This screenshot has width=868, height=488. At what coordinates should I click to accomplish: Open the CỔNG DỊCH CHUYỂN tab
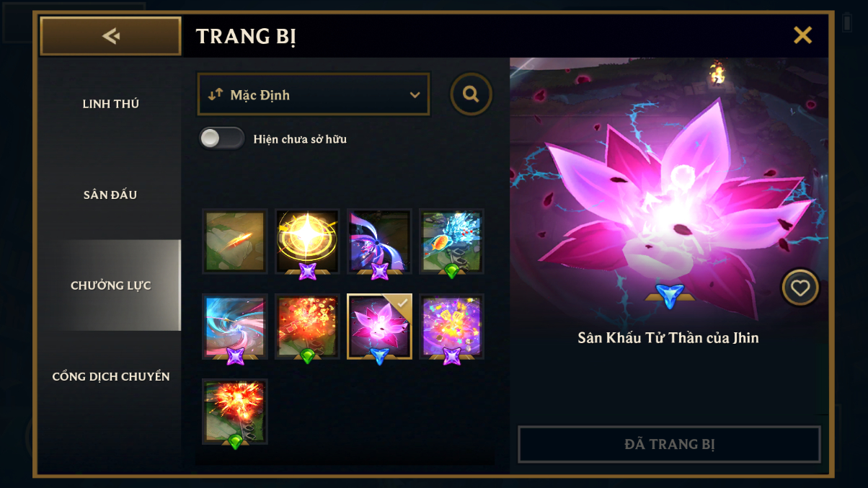110,376
